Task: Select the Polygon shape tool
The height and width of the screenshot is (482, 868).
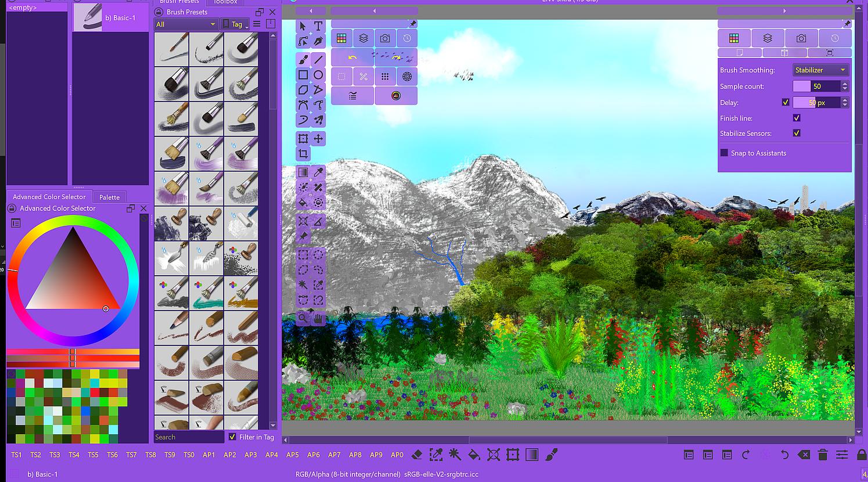Action: click(x=303, y=90)
